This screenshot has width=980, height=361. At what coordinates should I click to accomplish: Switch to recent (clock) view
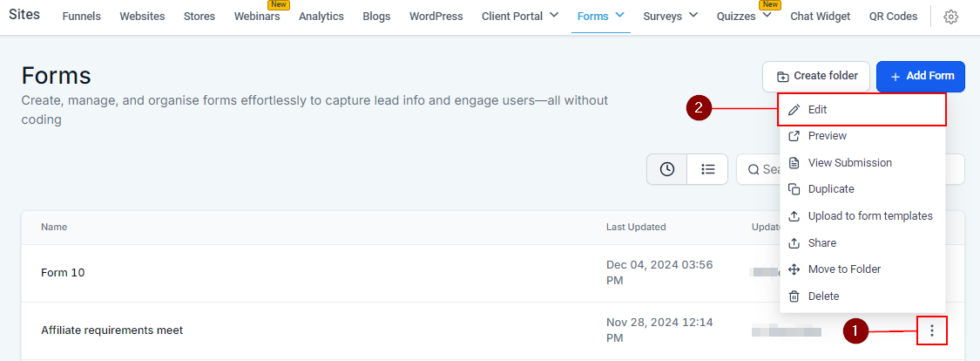666,169
